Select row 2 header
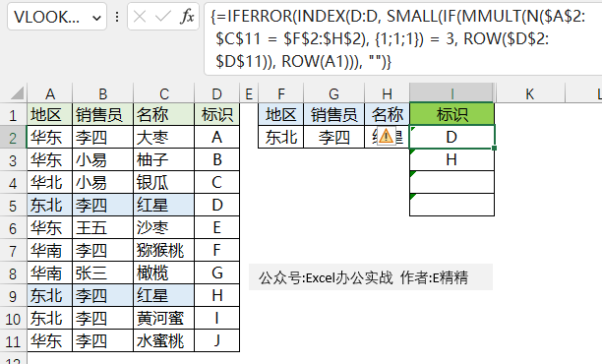This screenshot has width=602, height=364. pos(13,138)
